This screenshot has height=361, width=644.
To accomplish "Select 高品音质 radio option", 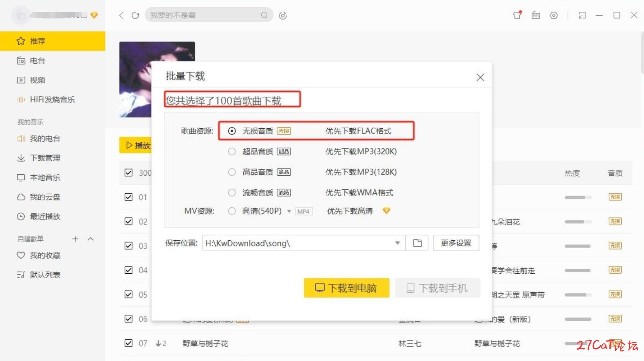I will point(232,172).
